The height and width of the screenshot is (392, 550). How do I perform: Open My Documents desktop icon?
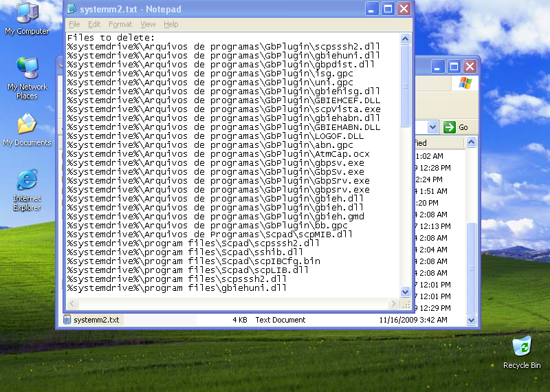27,129
